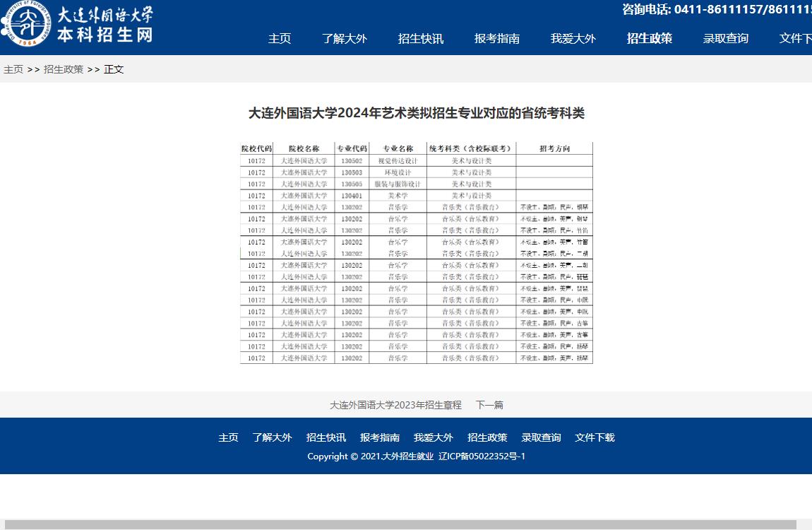Click table header 统考科类（含校际联考）
This screenshot has height=530, width=812.
tap(471, 148)
